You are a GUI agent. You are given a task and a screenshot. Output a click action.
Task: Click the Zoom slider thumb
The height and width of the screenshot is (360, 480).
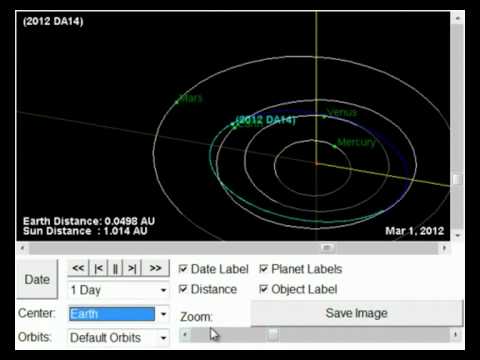pos(273,334)
